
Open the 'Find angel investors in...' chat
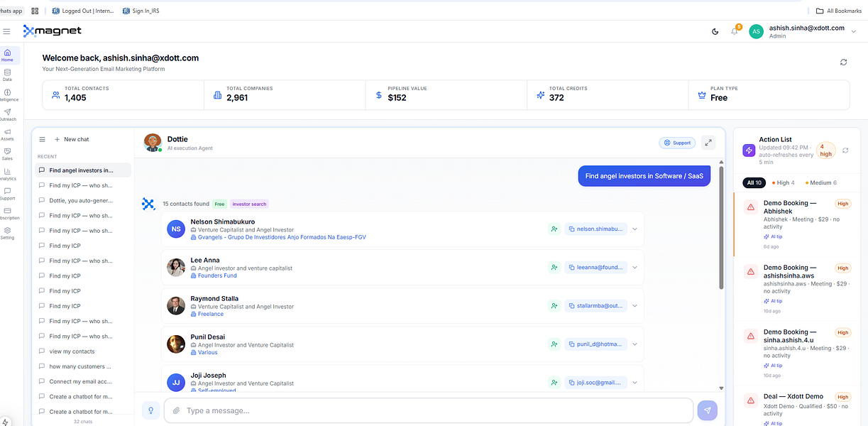83,170
